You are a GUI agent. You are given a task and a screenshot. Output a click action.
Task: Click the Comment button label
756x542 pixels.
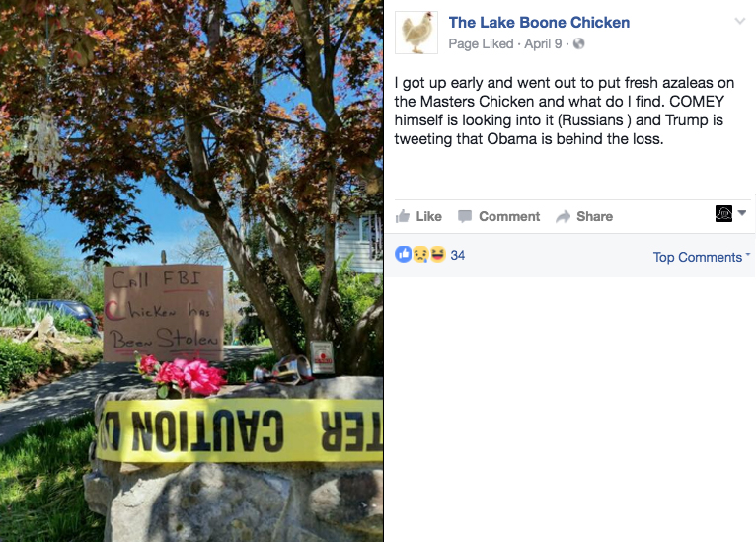(509, 216)
